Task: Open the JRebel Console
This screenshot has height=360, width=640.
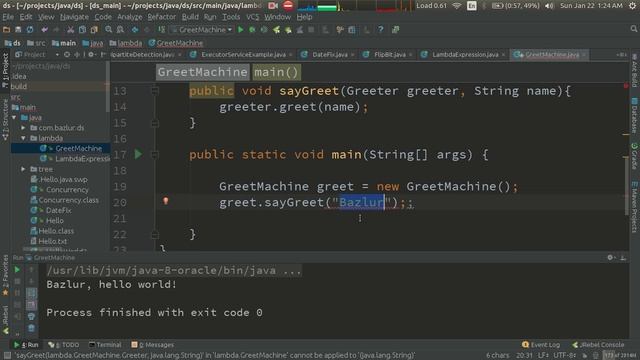Action: pos(598,345)
